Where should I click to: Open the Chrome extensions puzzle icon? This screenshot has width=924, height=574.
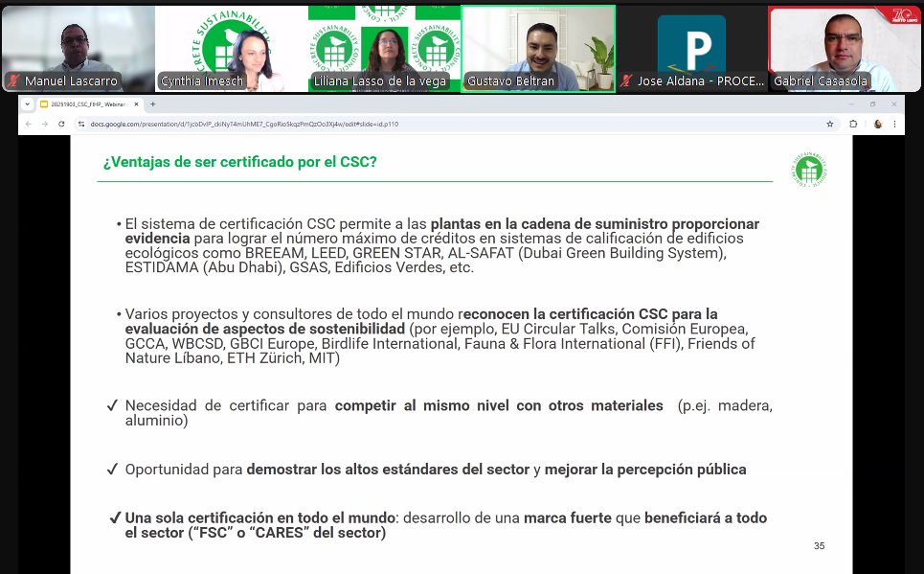click(853, 124)
